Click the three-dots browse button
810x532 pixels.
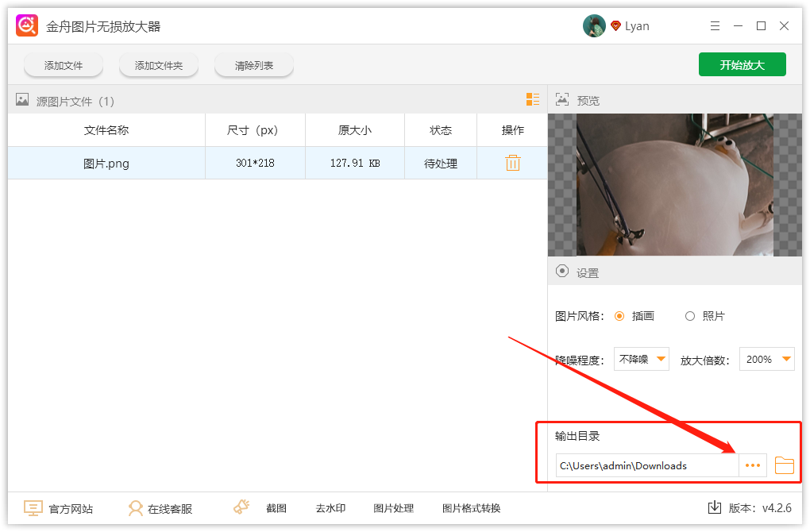pos(753,465)
